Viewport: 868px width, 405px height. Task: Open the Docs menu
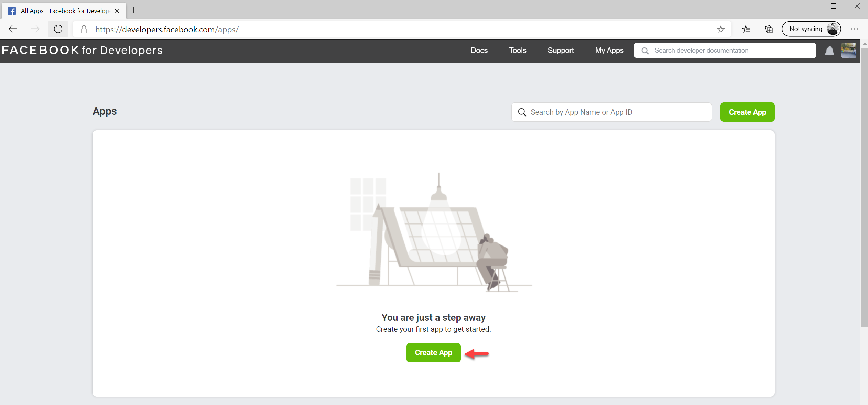[479, 51]
